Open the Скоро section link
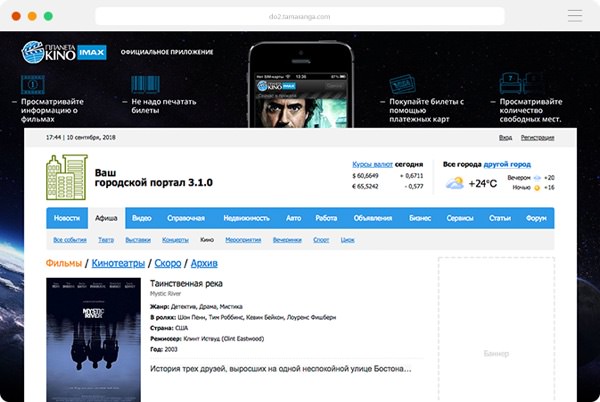The image size is (600, 402). (x=168, y=263)
